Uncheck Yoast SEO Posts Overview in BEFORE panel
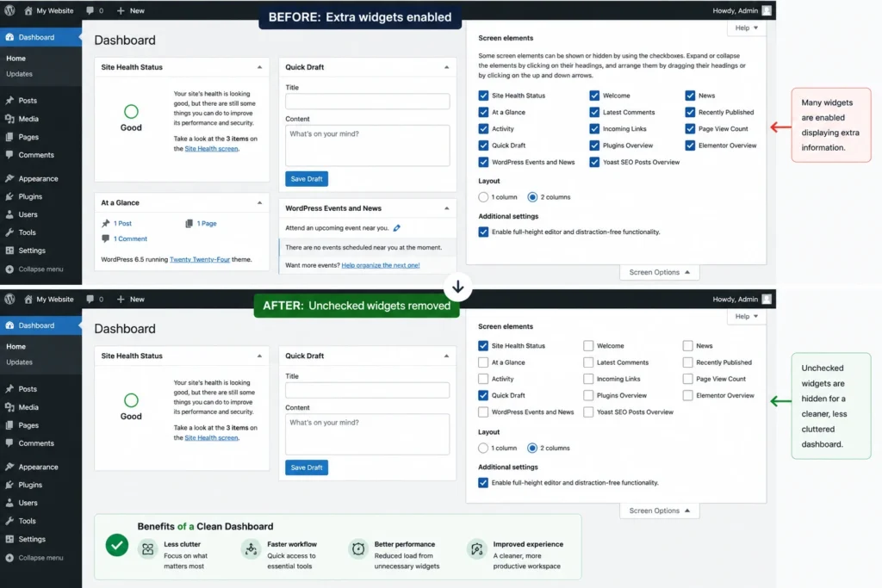The height and width of the screenshot is (588, 882). (x=594, y=162)
